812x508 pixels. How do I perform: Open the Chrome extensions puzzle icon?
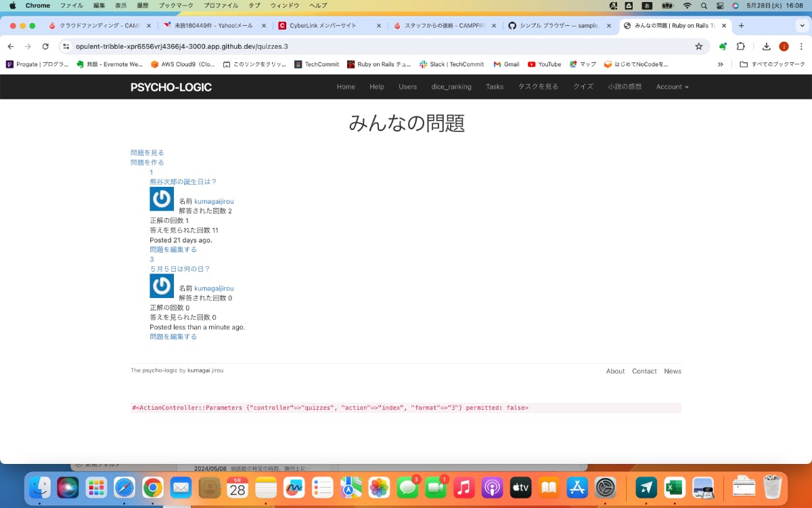tap(740, 46)
